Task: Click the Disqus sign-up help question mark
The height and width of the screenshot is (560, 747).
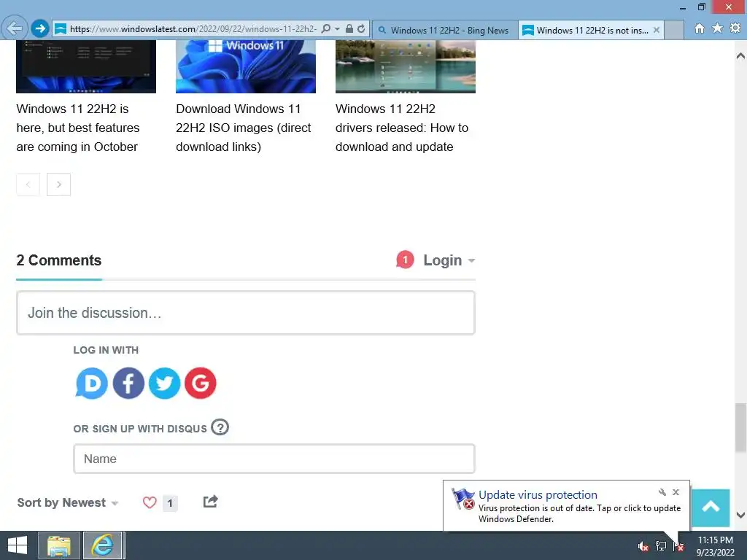Action: (x=220, y=427)
